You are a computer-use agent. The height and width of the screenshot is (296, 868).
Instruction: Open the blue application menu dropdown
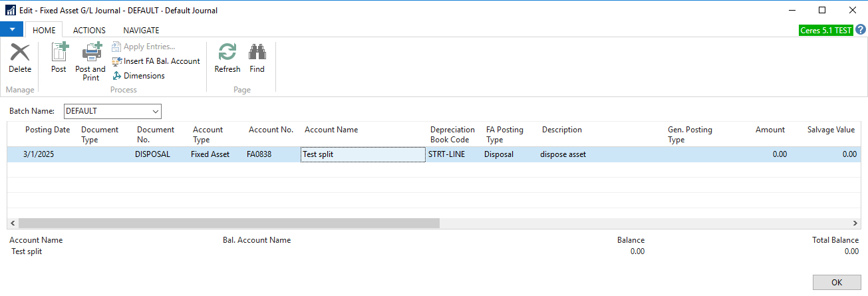[12, 30]
